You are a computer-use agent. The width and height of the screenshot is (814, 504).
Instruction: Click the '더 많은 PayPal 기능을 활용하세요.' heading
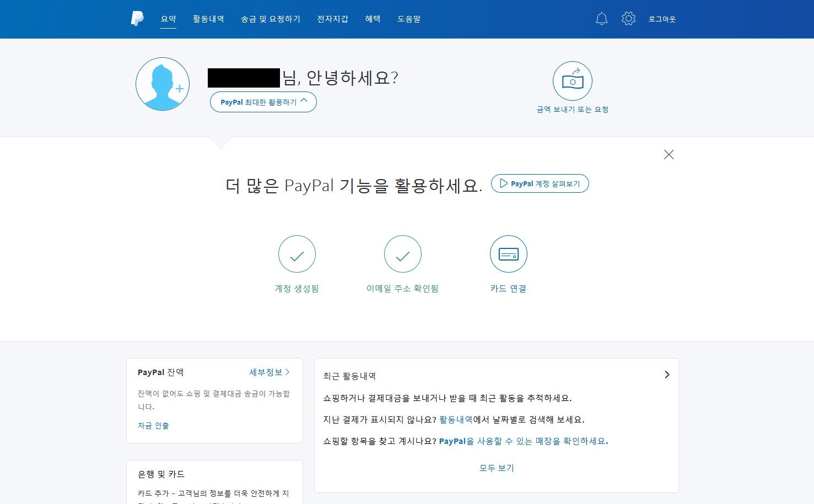coord(354,186)
